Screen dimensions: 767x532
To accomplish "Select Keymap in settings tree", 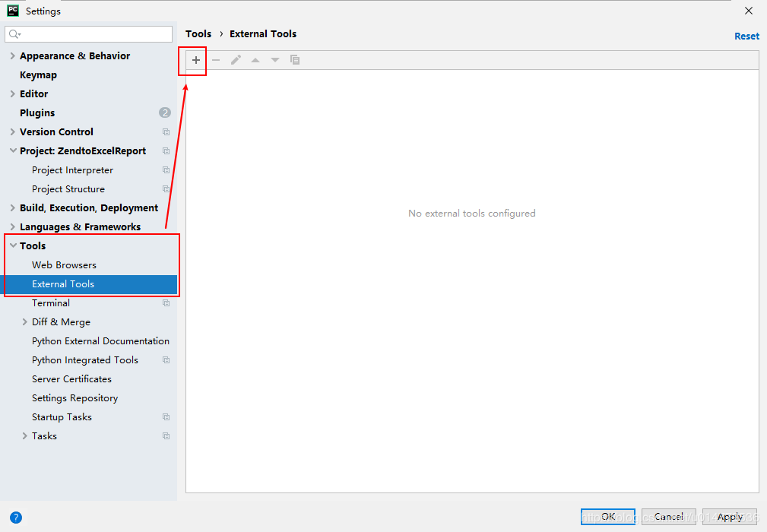I will [x=38, y=74].
